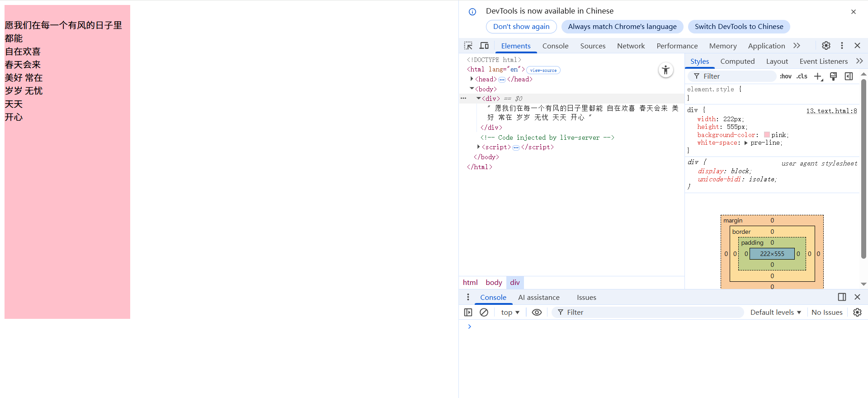This screenshot has height=398, width=868.
Task: Collapse the div element node
Action: pyautogui.click(x=478, y=98)
